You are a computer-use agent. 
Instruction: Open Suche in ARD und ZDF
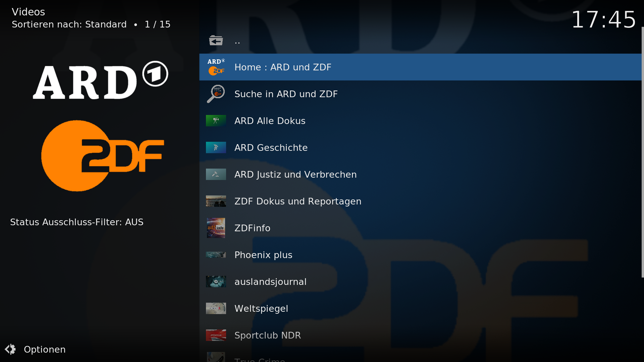[x=420, y=94]
